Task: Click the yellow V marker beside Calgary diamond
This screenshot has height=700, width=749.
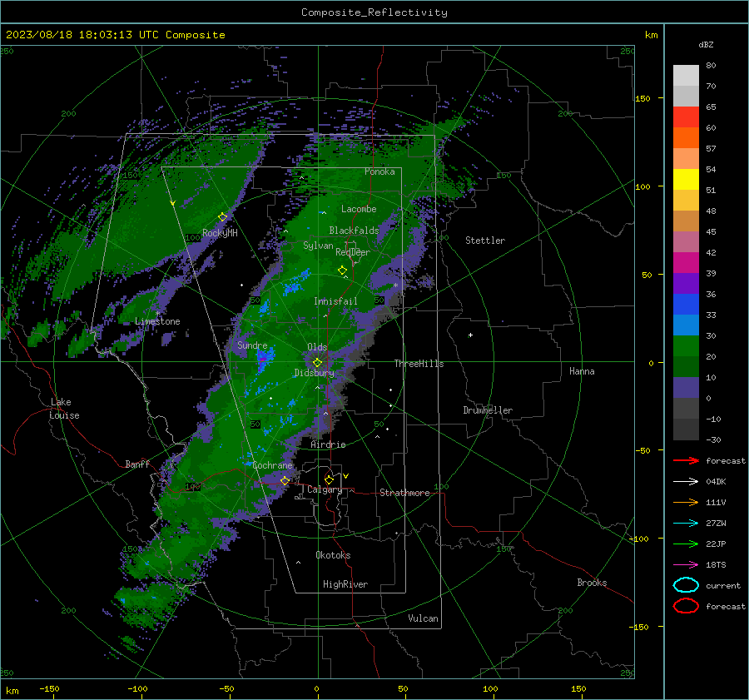Action: tap(346, 476)
